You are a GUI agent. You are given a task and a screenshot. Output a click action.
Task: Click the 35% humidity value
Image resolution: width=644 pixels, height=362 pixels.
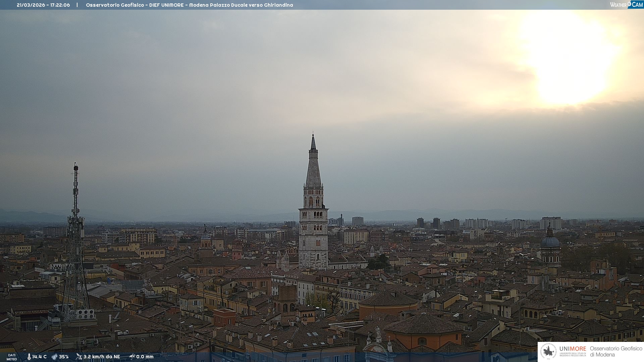[64, 357]
